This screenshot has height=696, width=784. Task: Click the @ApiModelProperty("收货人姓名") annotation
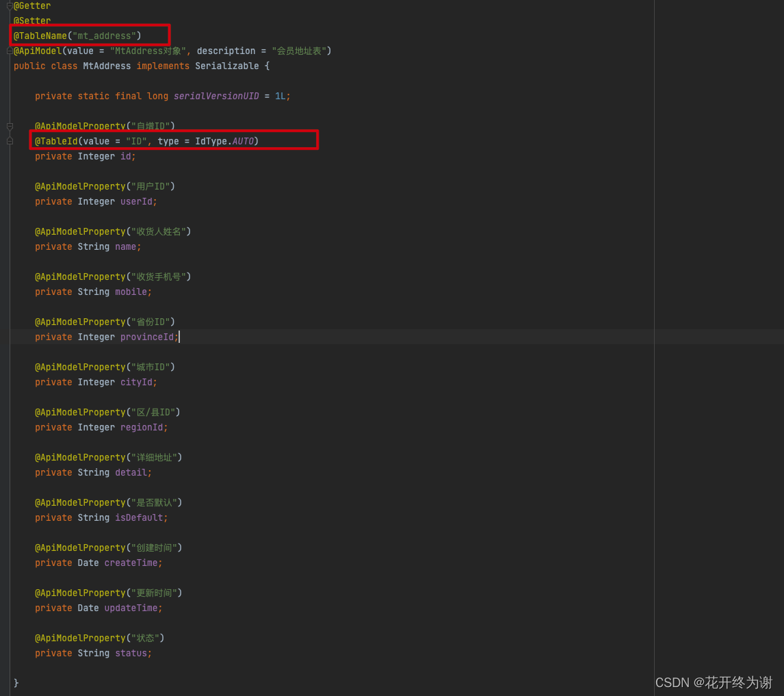click(113, 232)
